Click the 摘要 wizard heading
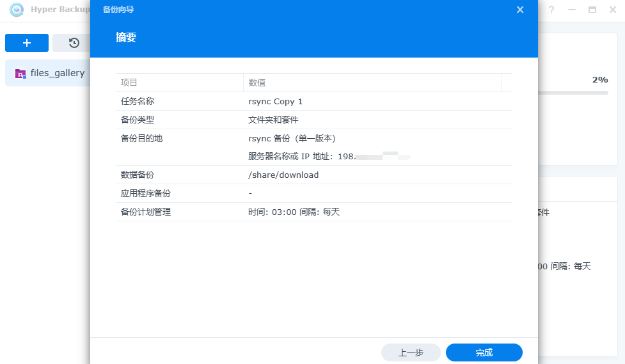Viewport: 625px width, 364px height. tap(126, 38)
